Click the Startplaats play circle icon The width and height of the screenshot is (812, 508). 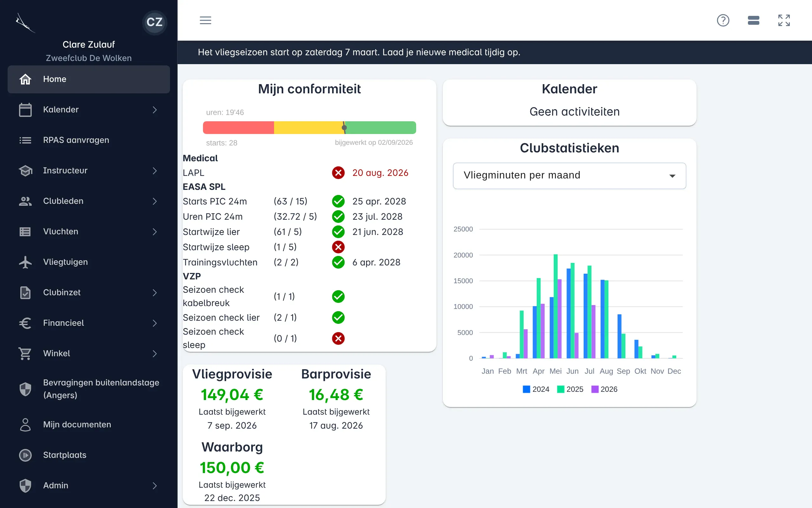coord(25,455)
